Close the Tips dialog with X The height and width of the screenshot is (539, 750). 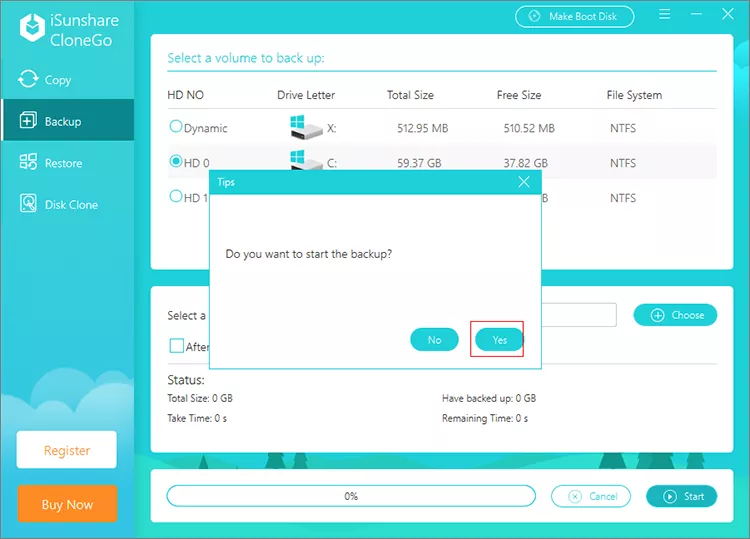524,182
